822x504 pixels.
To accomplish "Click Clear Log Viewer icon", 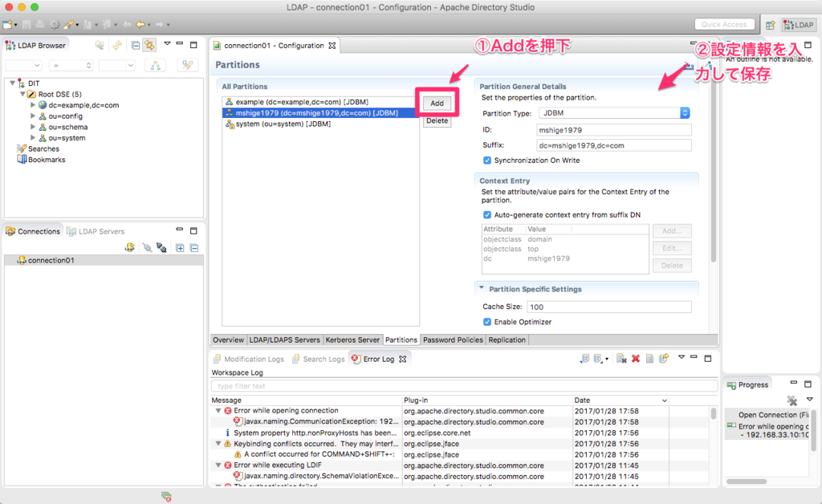I will coord(621,359).
